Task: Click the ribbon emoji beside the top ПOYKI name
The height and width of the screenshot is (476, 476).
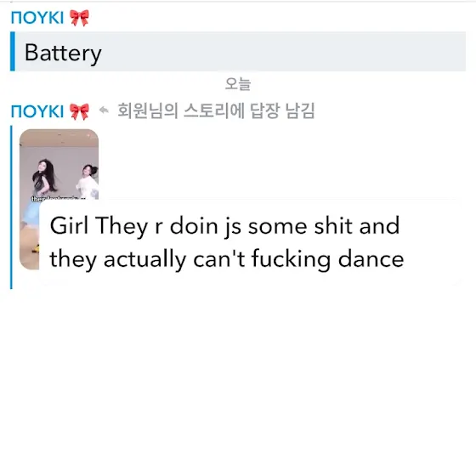Action: (x=79, y=18)
